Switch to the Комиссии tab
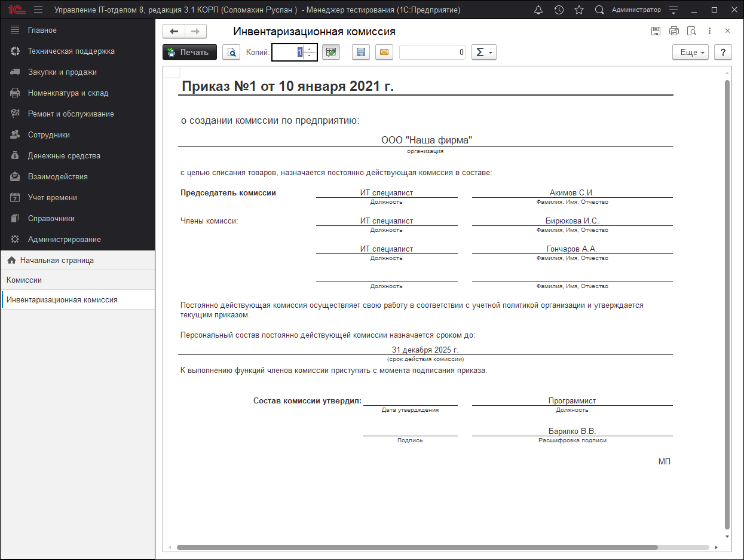744x560 pixels. [x=25, y=280]
